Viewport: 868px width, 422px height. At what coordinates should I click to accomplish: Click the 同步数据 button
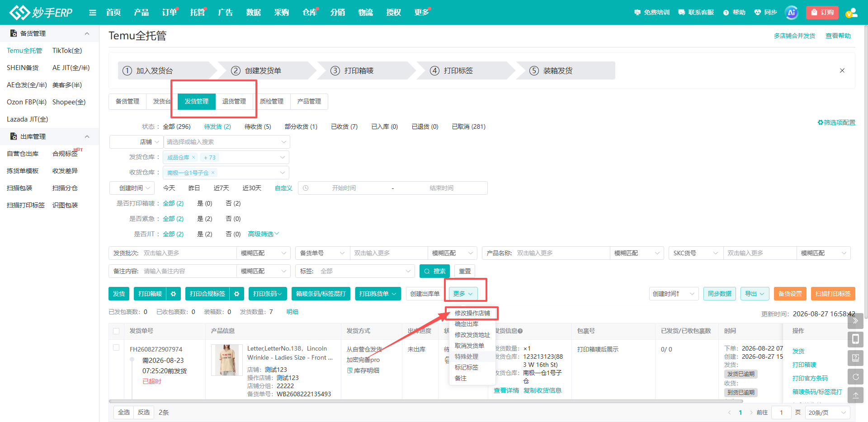(x=720, y=294)
